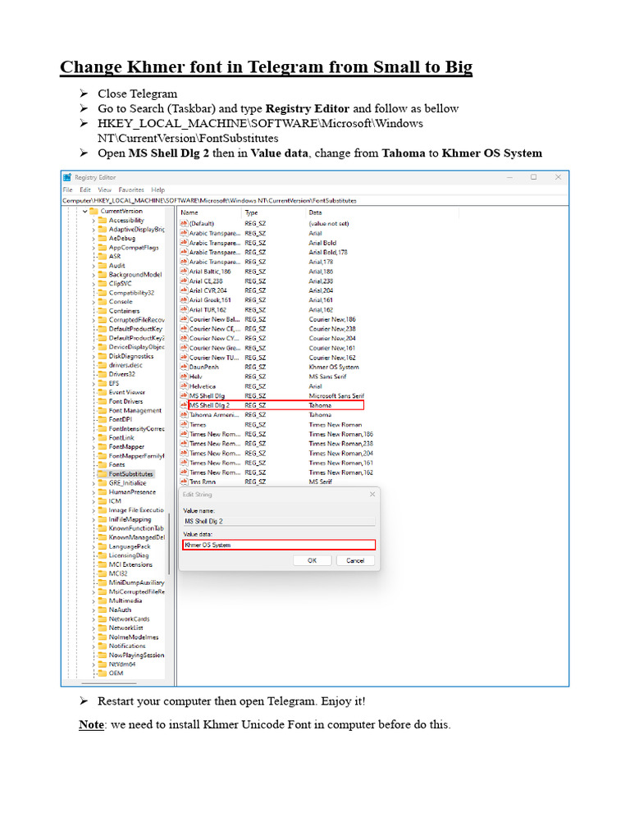Expand the FontLink folder node
The height and width of the screenshot is (840, 630).
94,438
